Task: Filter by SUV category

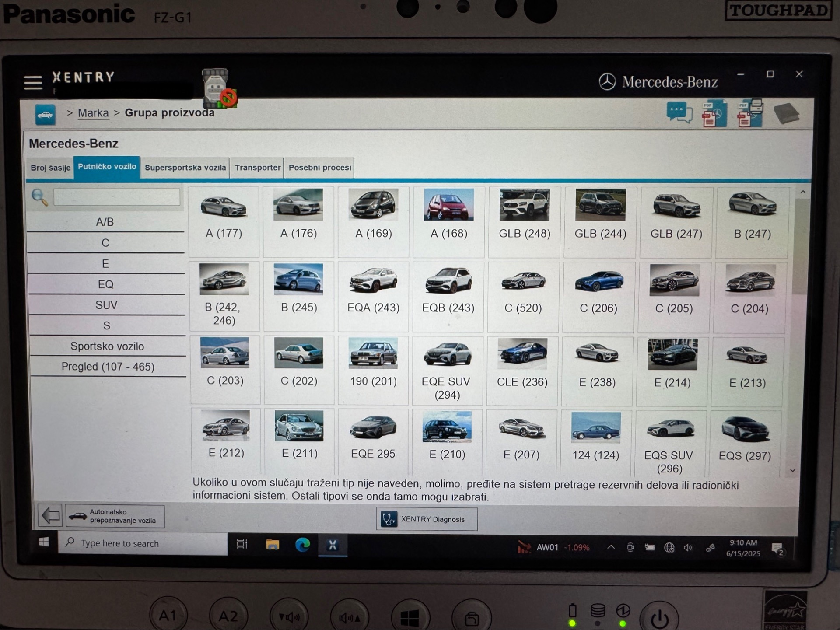Action: pos(106,305)
